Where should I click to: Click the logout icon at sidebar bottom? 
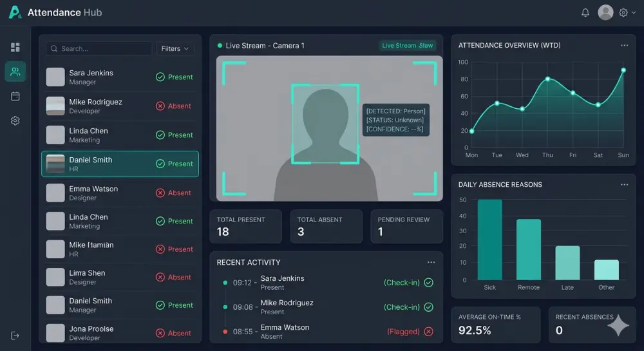tap(15, 336)
